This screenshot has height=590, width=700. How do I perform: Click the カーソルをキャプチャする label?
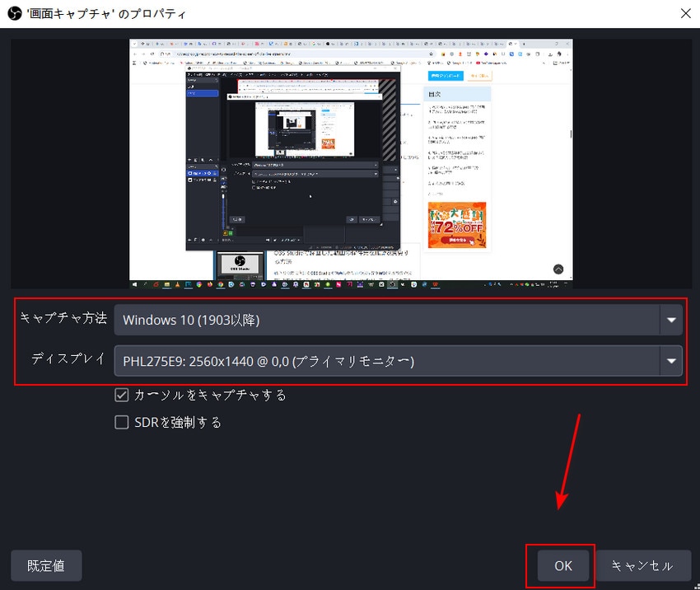210,396
